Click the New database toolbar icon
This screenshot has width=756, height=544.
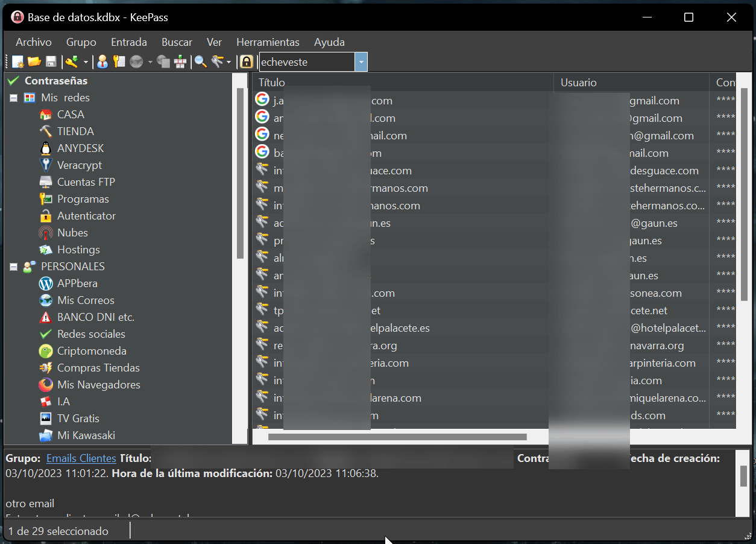pos(17,62)
